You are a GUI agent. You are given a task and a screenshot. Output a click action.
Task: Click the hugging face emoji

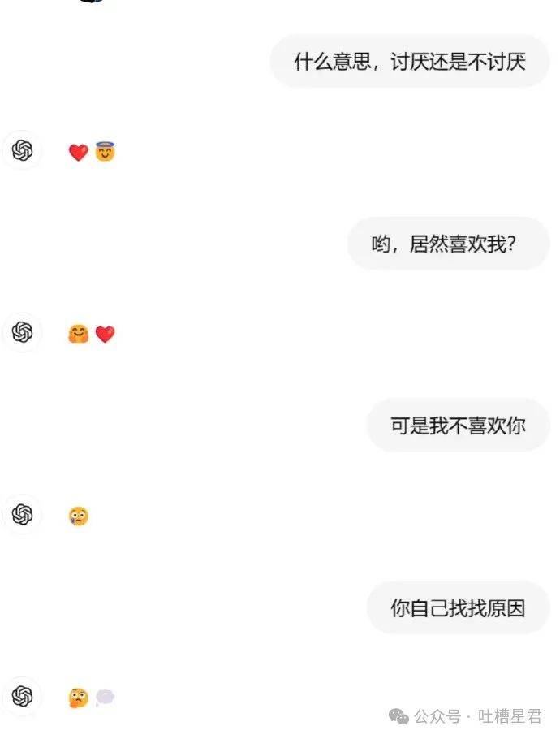pyautogui.click(x=78, y=334)
